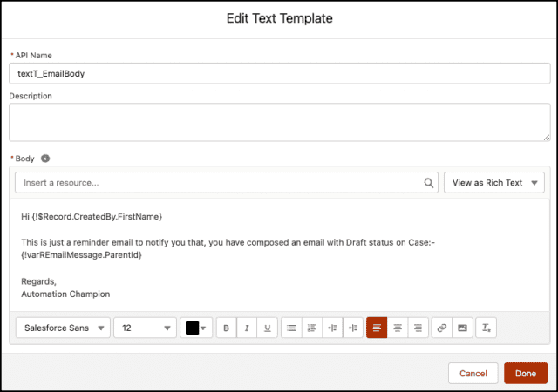The height and width of the screenshot is (392, 558).
Task: Click the insert link icon
Action: pyautogui.click(x=442, y=328)
